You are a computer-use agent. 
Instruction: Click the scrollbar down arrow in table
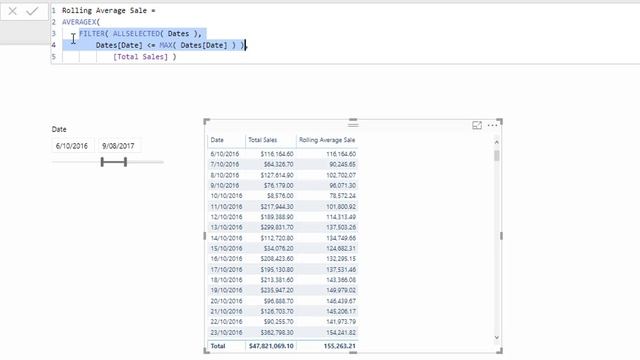click(497, 337)
